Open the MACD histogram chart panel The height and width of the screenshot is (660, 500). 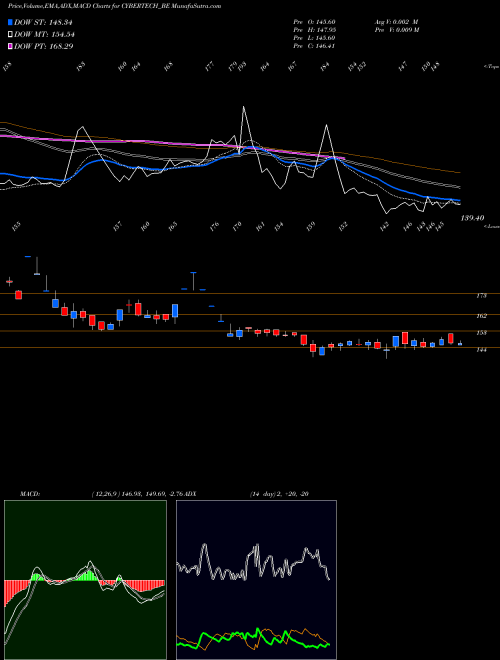85,580
